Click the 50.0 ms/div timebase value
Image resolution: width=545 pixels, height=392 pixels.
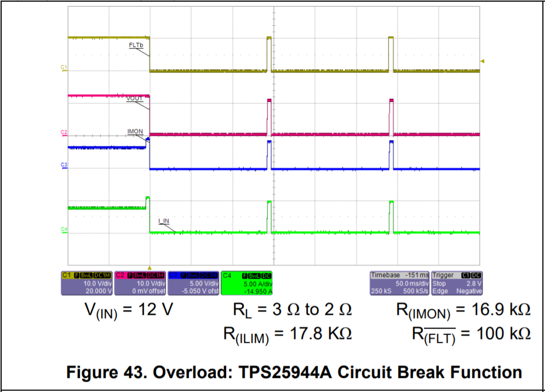(x=412, y=284)
